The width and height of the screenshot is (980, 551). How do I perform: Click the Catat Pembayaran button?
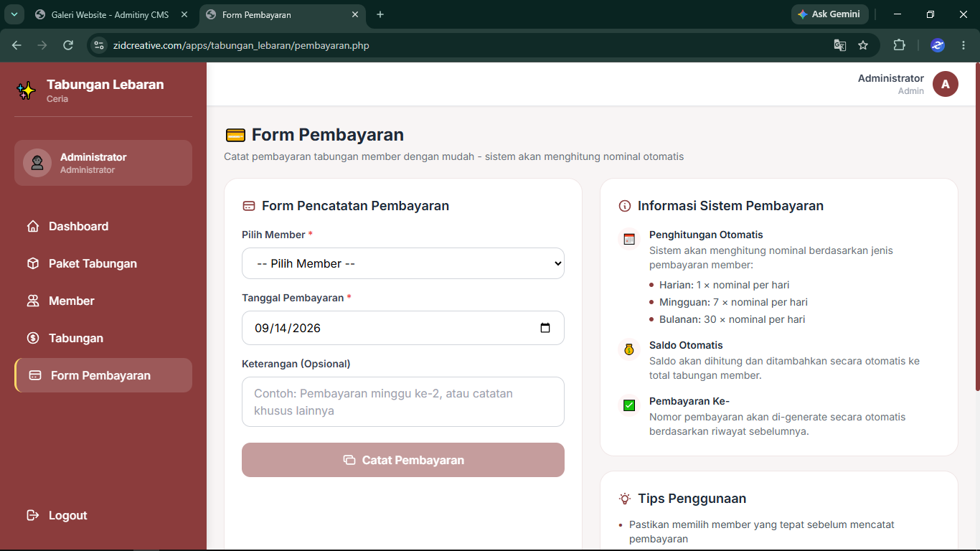coord(403,460)
